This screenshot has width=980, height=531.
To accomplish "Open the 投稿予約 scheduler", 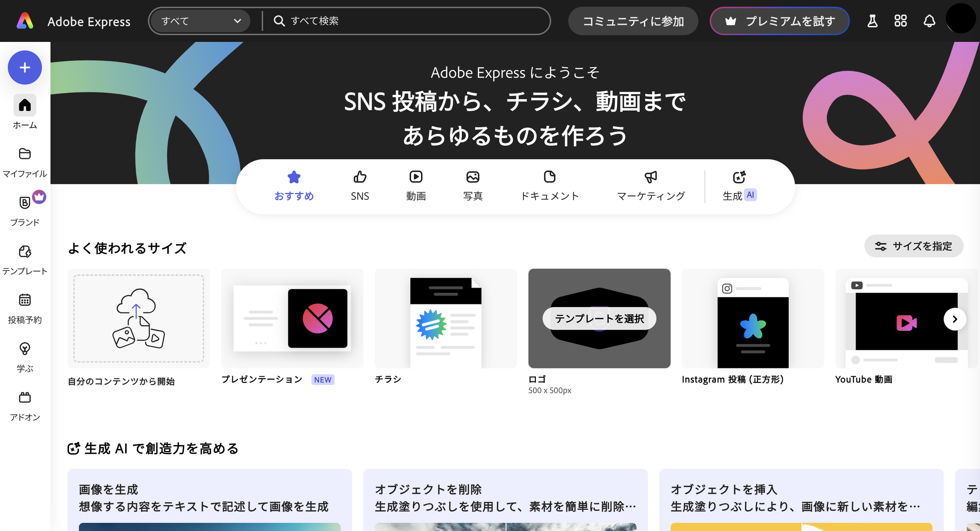I will [x=25, y=308].
